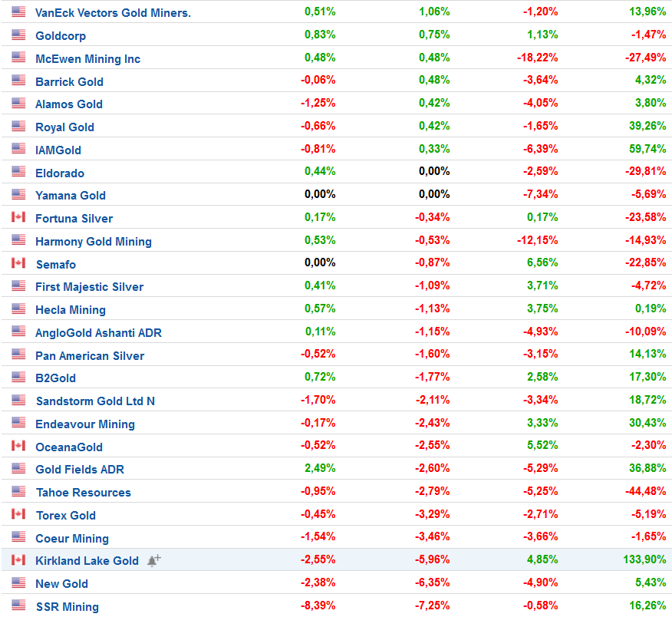Select the 2,49% value for Gold Fields ADR
This screenshot has height=617, width=672.
[x=320, y=468]
